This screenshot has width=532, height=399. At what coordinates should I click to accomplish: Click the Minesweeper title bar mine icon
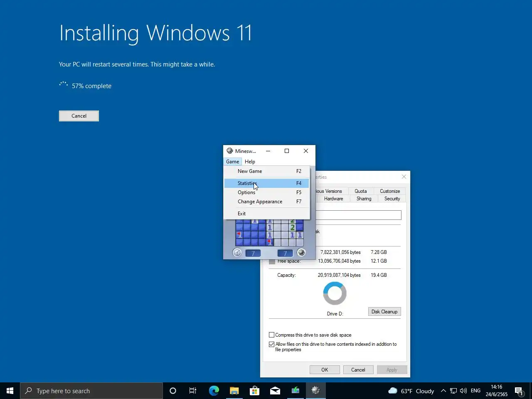(230, 151)
